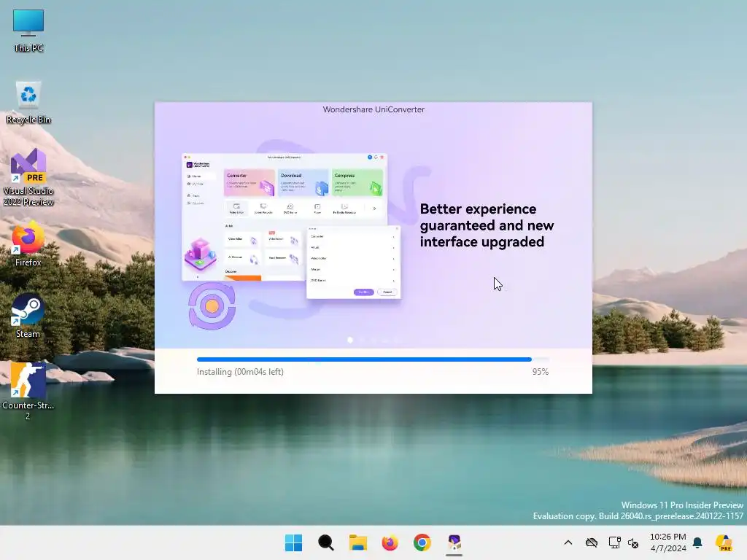
Task: Click the 'Better experience guaranteed' headline
Action: 487,225
